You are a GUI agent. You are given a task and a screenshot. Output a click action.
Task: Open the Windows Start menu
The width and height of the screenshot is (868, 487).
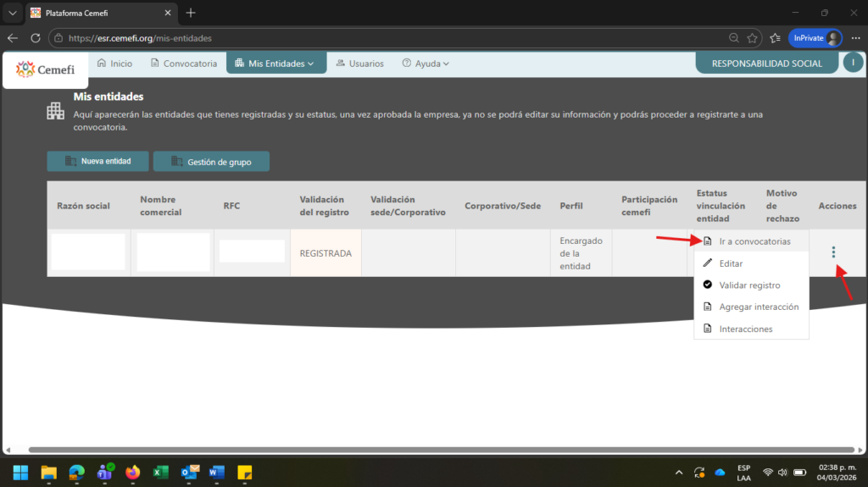coord(20,472)
